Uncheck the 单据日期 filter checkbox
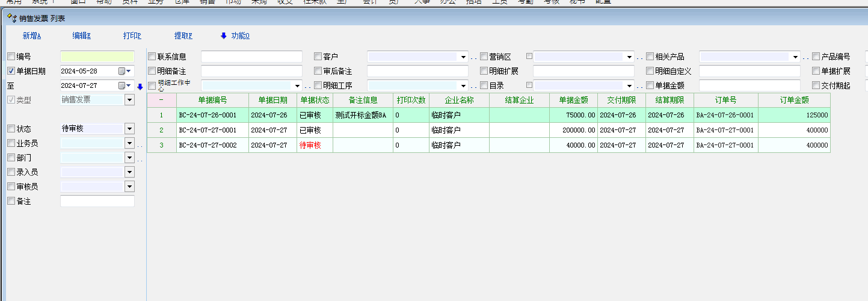The image size is (868, 301). coord(11,71)
